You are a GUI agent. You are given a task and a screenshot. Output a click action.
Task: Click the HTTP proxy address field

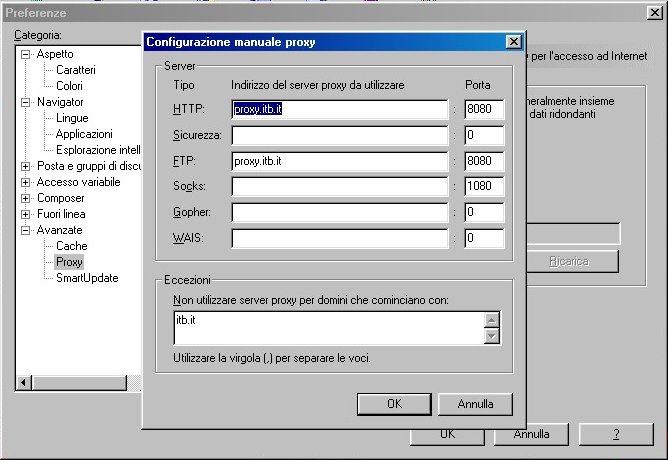(340, 108)
